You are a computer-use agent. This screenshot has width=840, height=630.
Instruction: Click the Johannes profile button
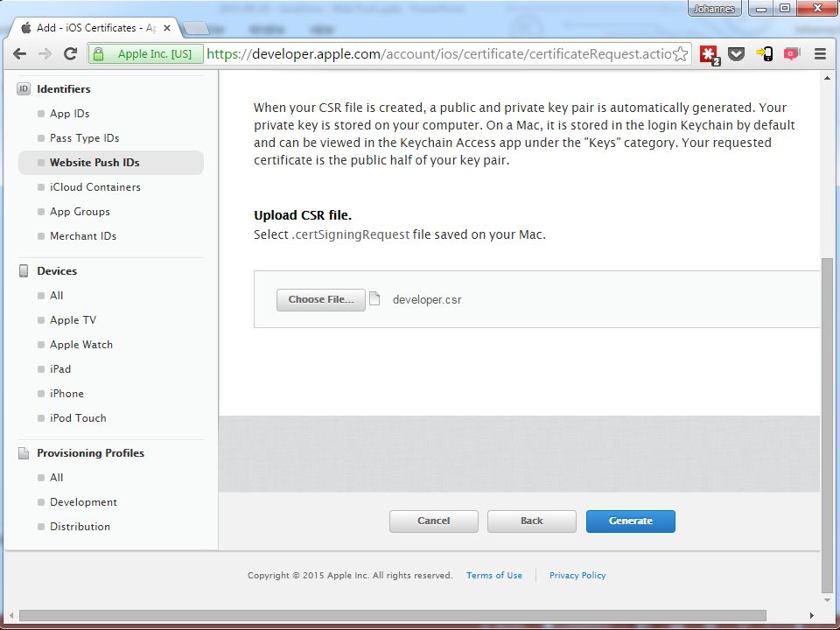[714, 9]
